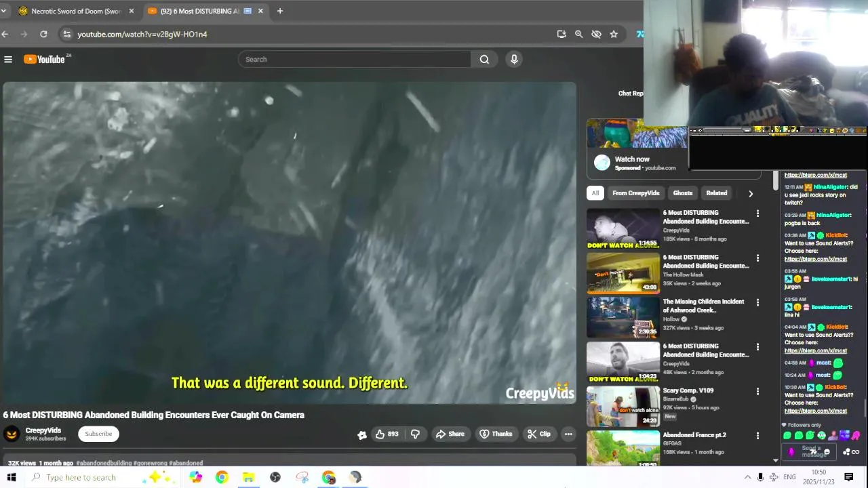Subscribe to the CreepyVids channel
The image size is (868, 488).
pos(98,434)
